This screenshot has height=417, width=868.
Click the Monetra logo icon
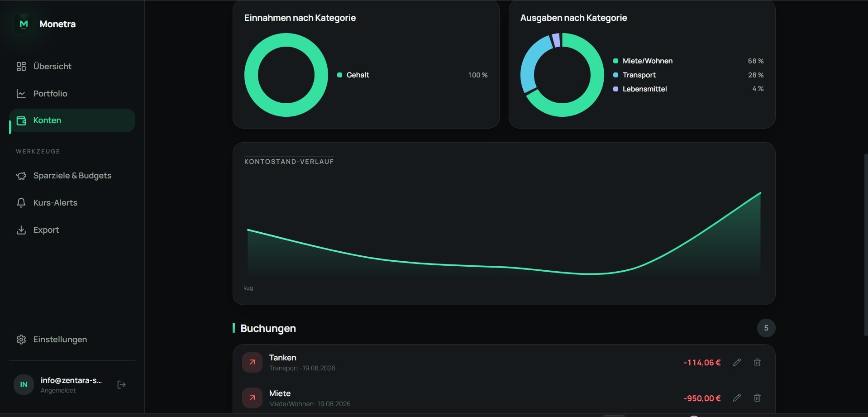[x=24, y=24]
